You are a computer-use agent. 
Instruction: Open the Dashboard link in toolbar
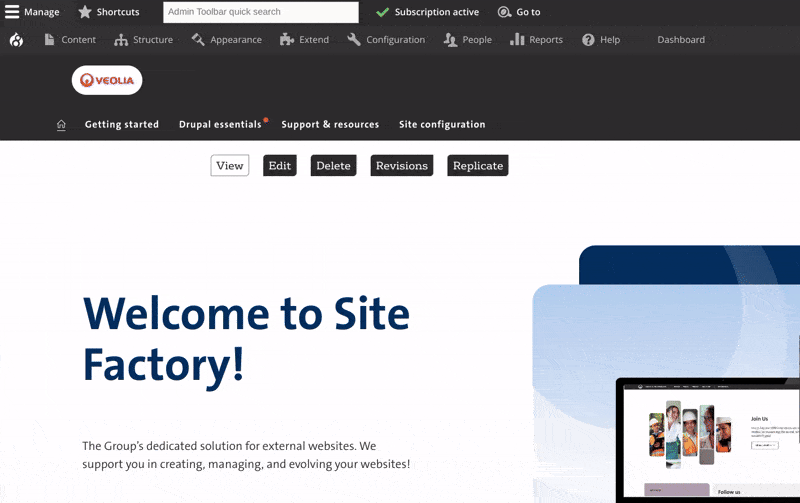681,40
